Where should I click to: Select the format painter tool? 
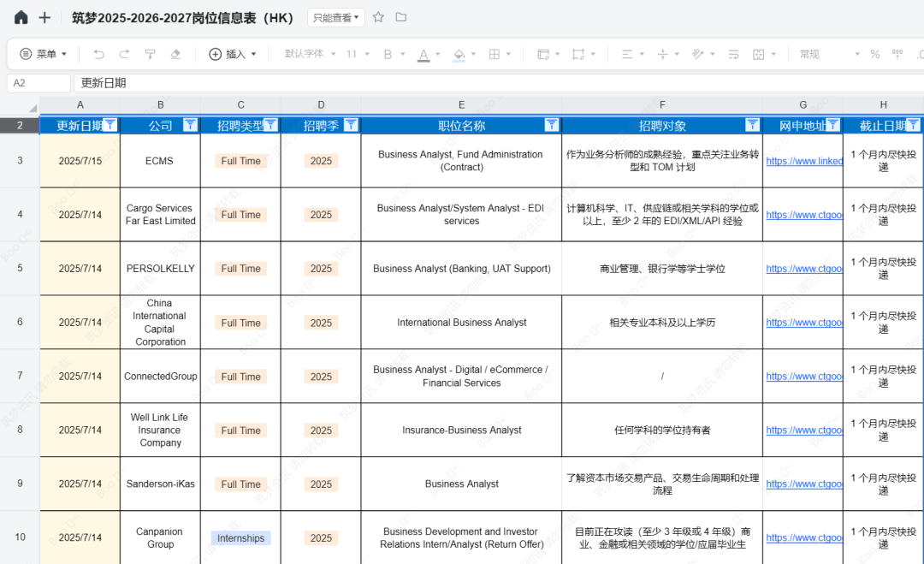click(x=150, y=54)
